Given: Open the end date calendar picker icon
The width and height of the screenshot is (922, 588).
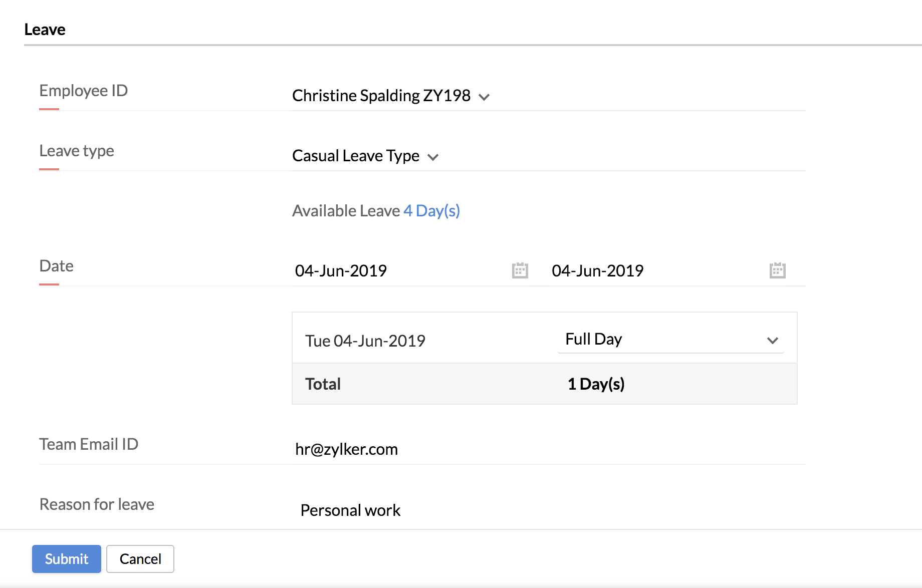Looking at the screenshot, I should 777,270.
